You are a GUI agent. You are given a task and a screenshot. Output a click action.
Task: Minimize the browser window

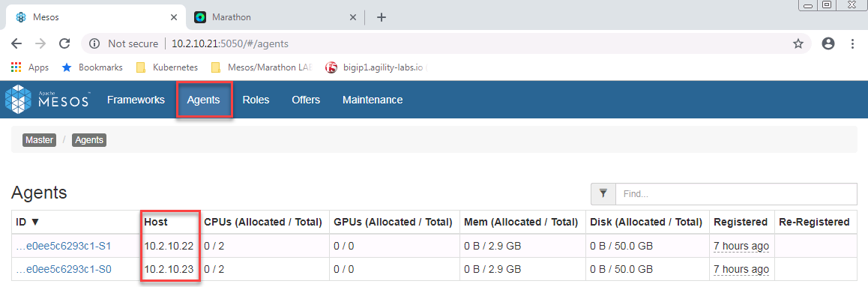point(808,5)
